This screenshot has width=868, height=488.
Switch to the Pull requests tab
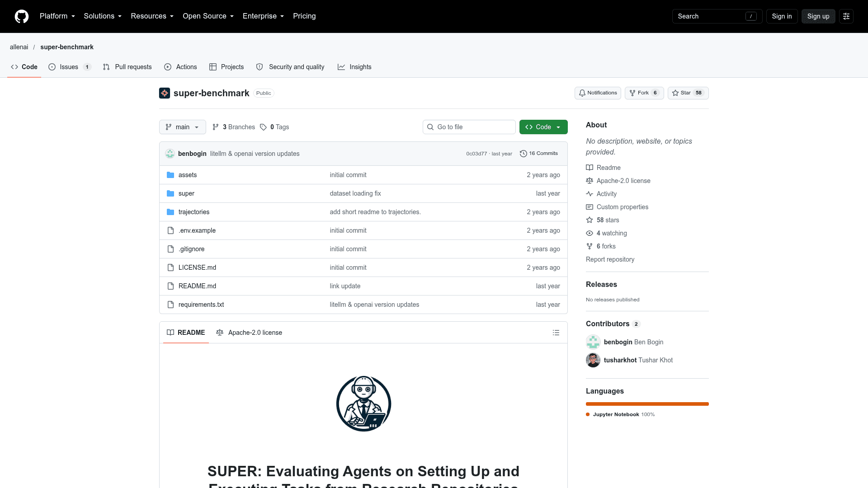(x=127, y=67)
